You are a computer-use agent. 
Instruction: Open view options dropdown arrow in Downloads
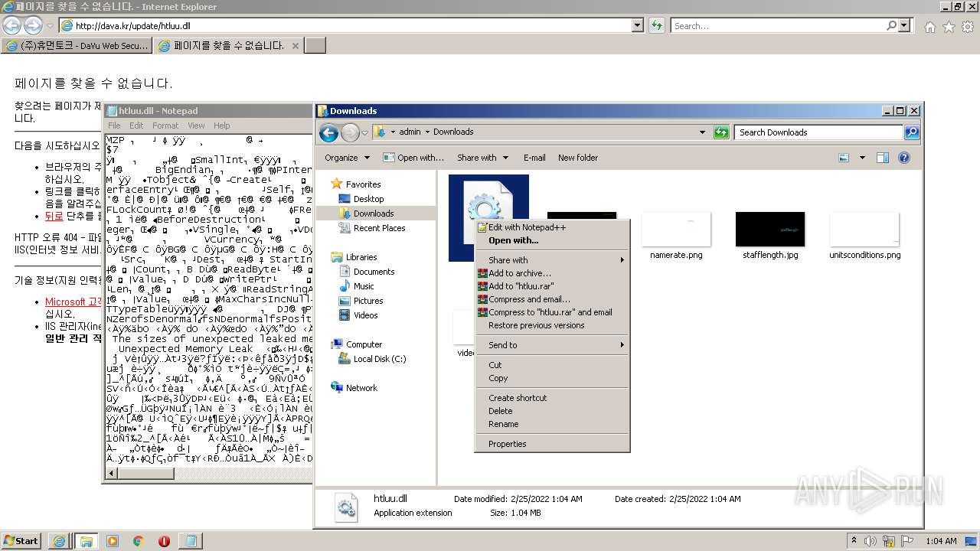(862, 158)
